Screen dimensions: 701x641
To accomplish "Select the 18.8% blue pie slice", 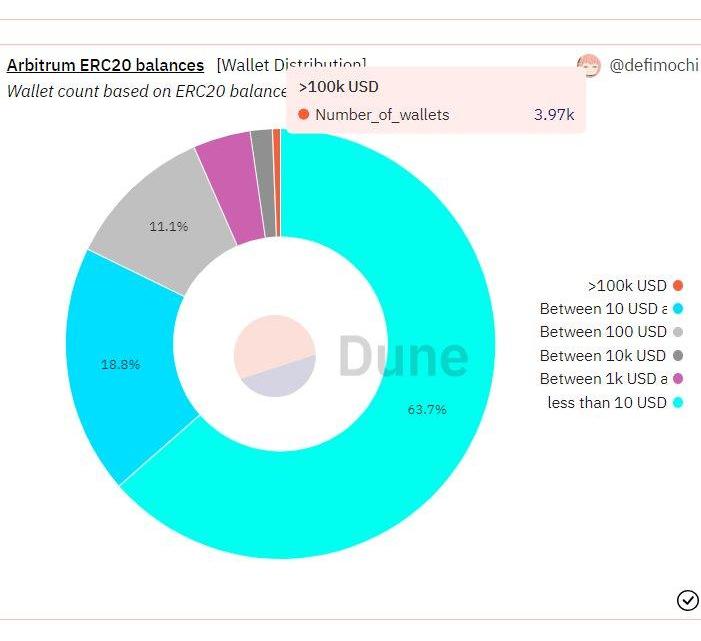I will 120,365.
